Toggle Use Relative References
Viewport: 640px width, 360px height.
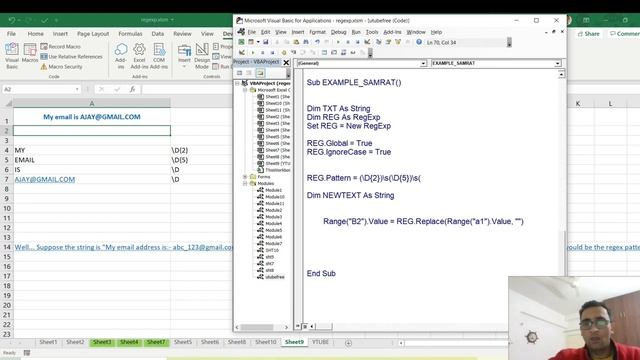click(71, 56)
